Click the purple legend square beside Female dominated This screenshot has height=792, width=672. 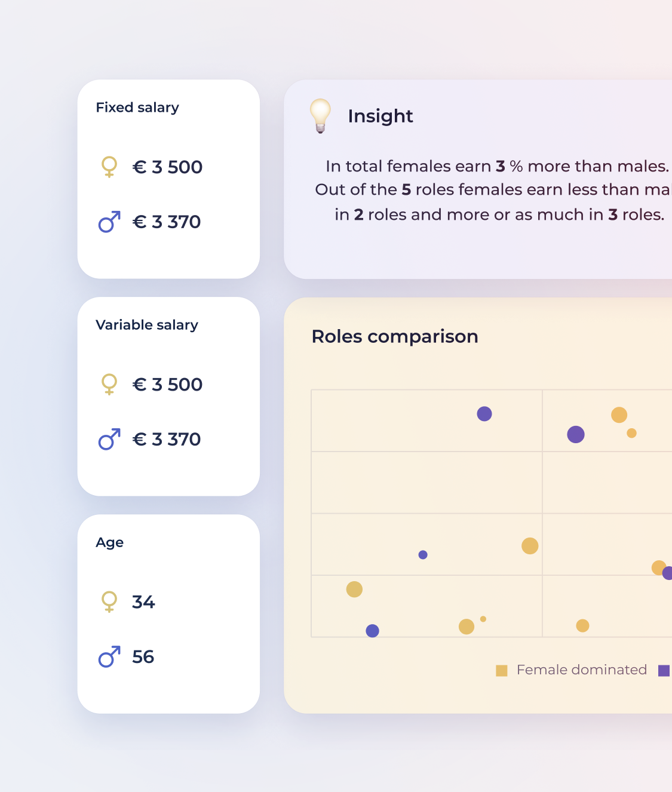pyautogui.click(x=664, y=671)
